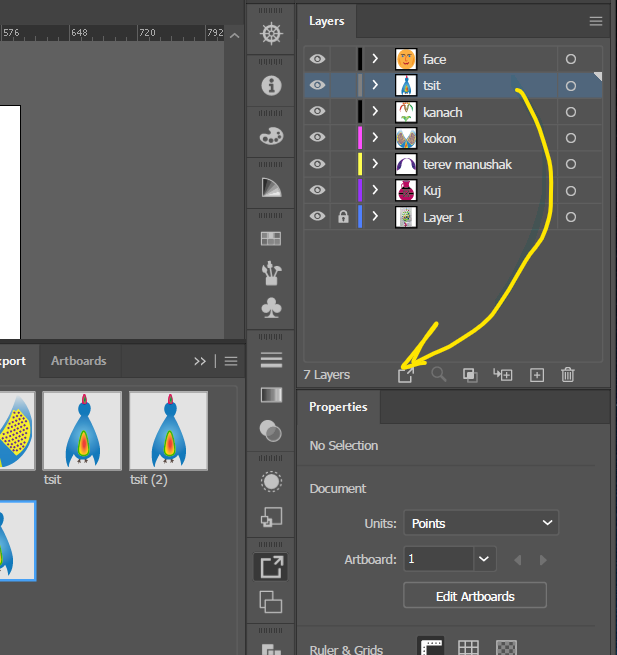This screenshot has height=655, width=617.
Task: Open the Graphic Styles panel icon
Action: click(271, 517)
